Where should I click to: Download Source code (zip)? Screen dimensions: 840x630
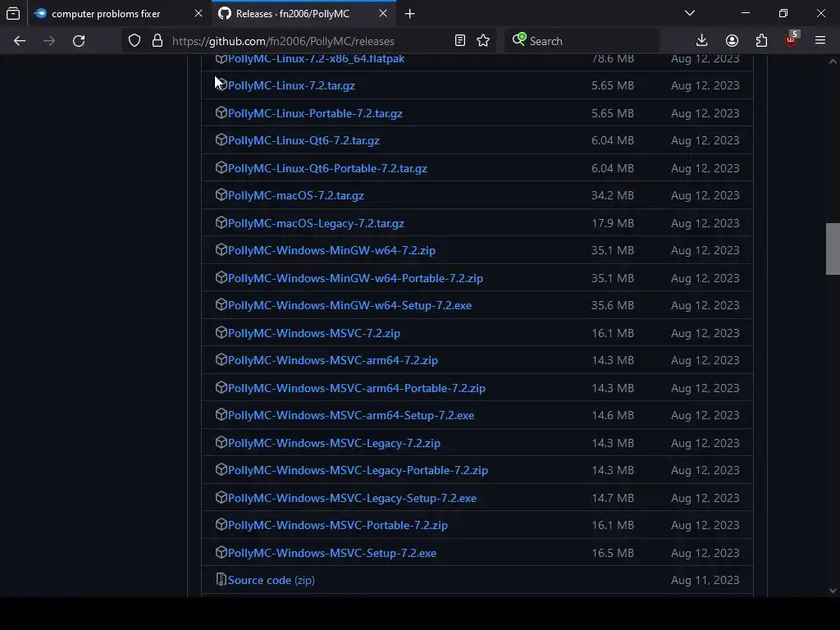271,580
